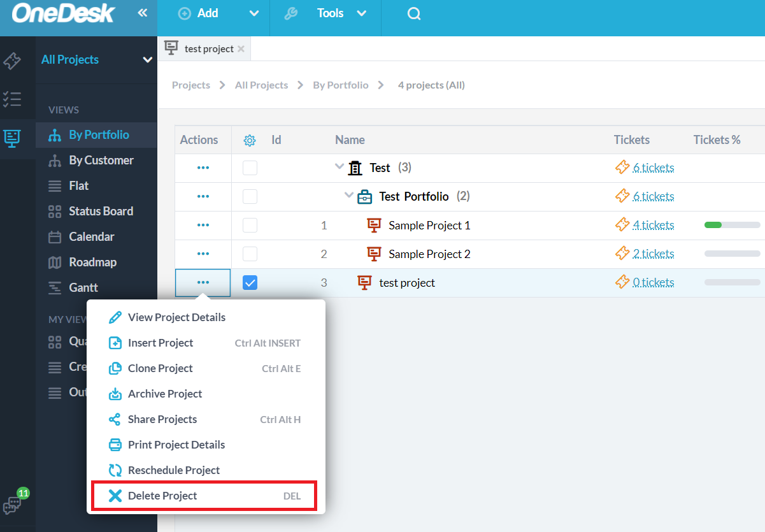This screenshot has height=532, width=765.
Task: Click the Gantt chart icon
Action: tap(55, 288)
